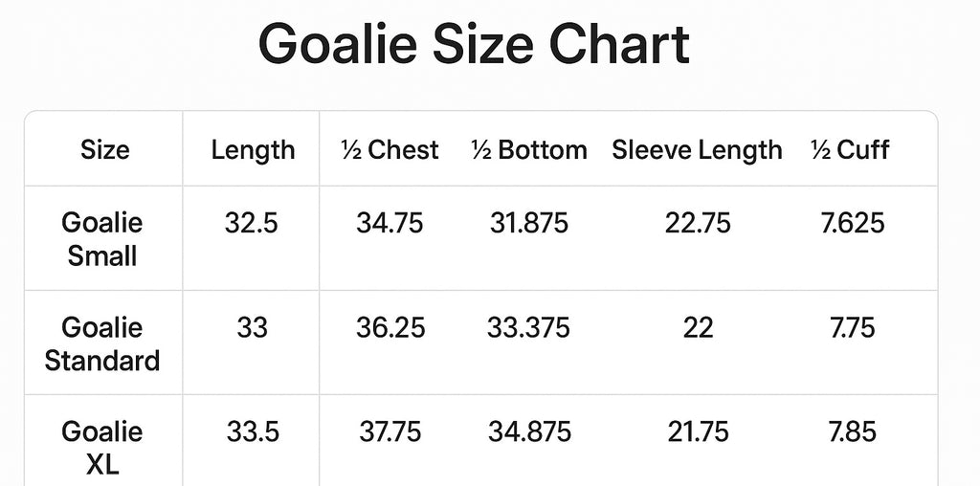Click the 7.85 cuff value
The image size is (980, 486).
point(853,432)
